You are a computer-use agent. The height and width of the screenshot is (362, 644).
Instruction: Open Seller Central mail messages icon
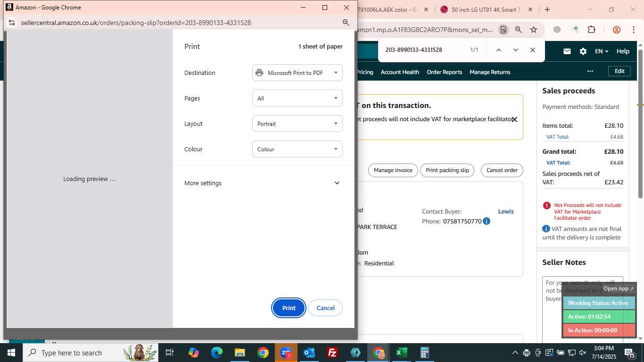pos(567,51)
